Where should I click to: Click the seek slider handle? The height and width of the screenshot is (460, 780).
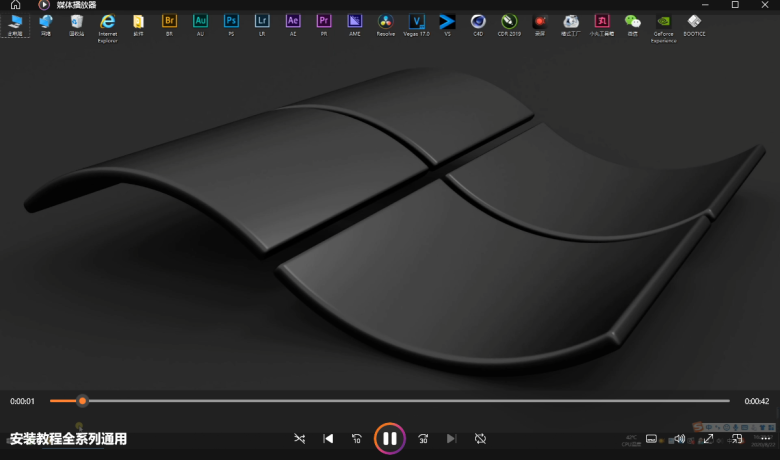coord(83,401)
